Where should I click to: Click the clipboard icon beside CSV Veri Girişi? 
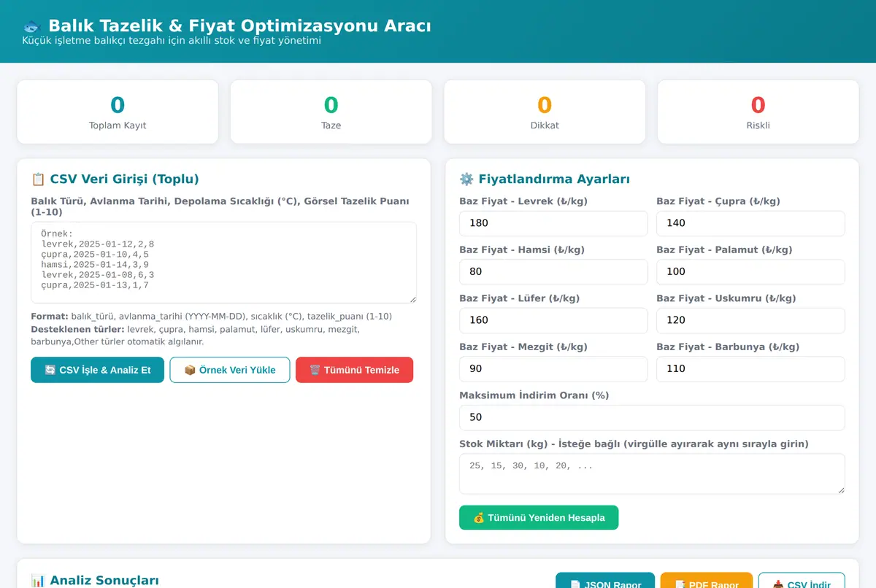click(38, 179)
